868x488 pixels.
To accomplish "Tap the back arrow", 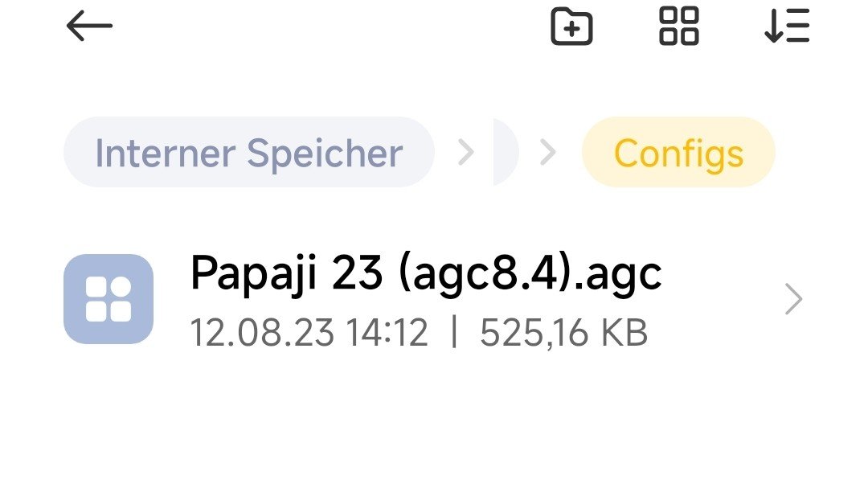I will 89,27.
